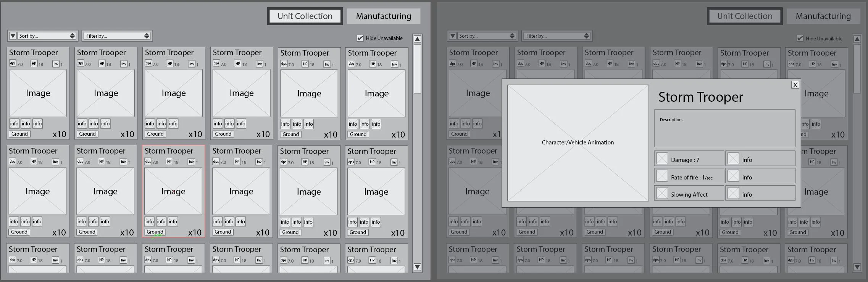This screenshot has height=282, width=868.
Task: Click the Character/Vehicle Animation placeholder
Action: (x=578, y=143)
